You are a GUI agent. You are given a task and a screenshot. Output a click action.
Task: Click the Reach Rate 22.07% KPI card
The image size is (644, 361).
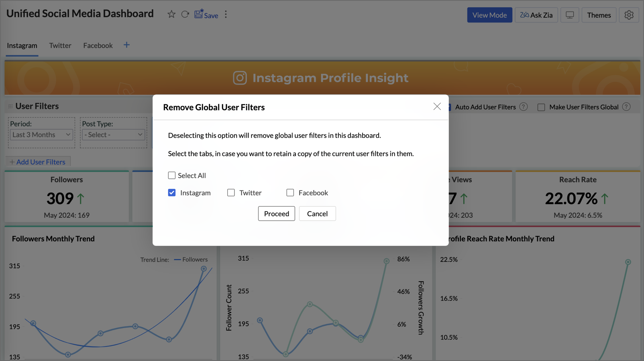click(578, 197)
